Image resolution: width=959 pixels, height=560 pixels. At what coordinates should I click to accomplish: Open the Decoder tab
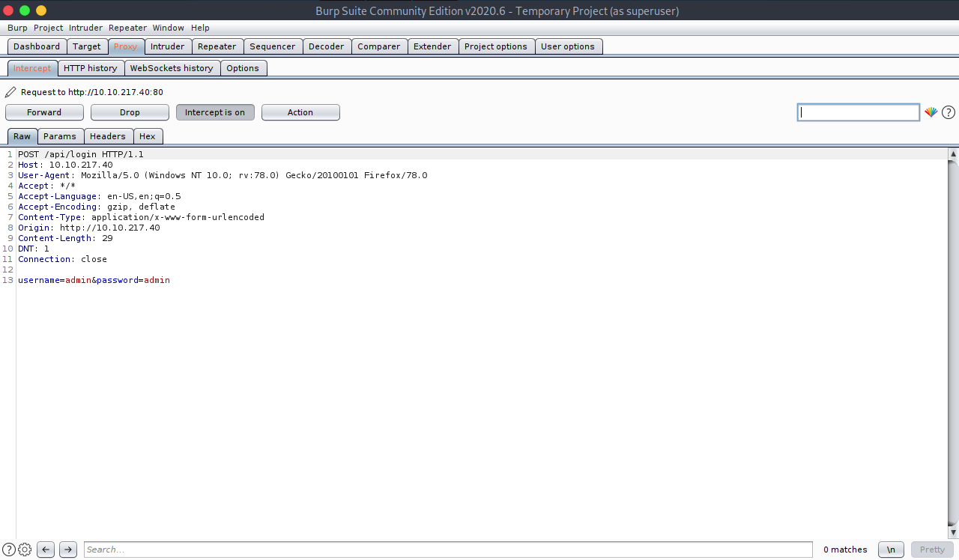tap(327, 46)
